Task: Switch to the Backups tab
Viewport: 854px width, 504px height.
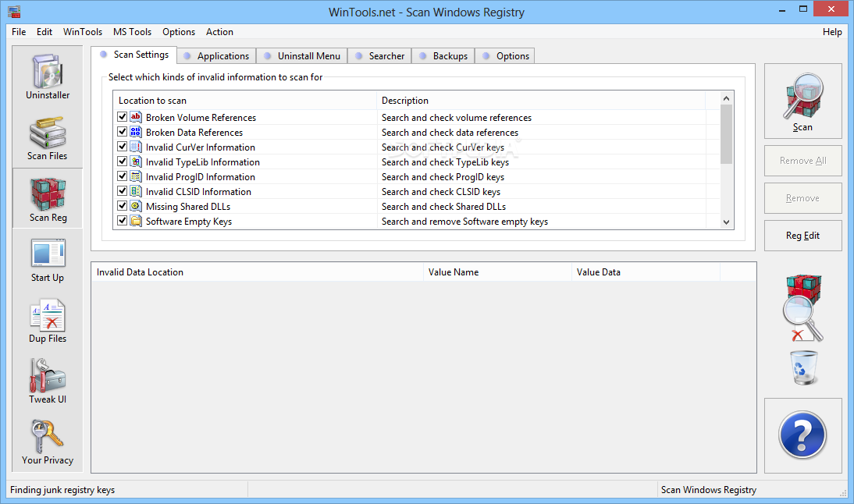Action: [443, 55]
